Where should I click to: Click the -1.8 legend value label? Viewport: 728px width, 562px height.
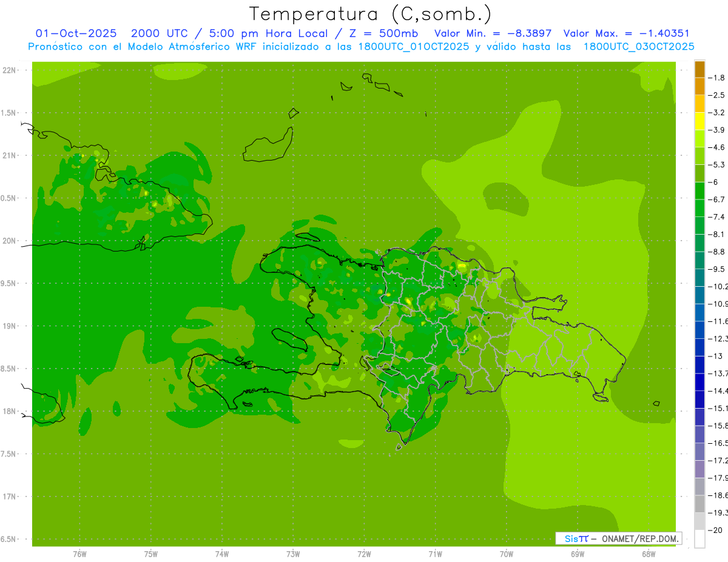tap(718, 78)
